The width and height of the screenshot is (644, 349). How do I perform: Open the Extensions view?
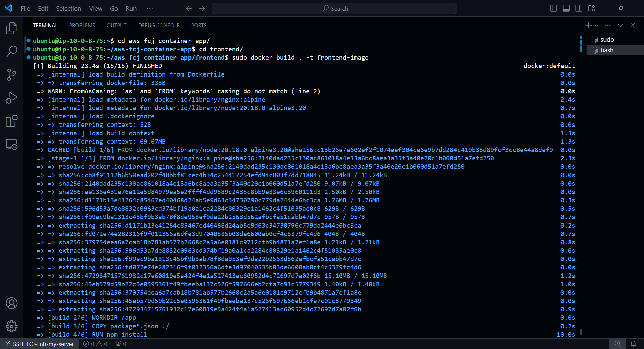(x=11, y=121)
